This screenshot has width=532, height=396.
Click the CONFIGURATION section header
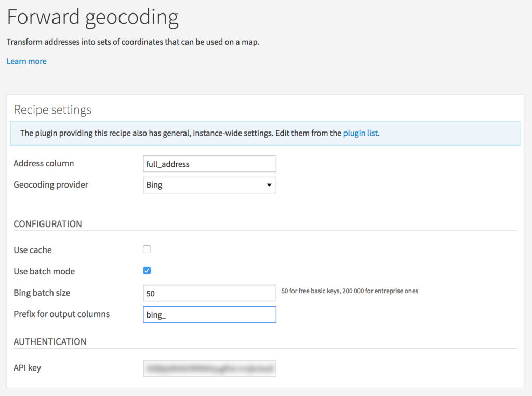coord(48,224)
